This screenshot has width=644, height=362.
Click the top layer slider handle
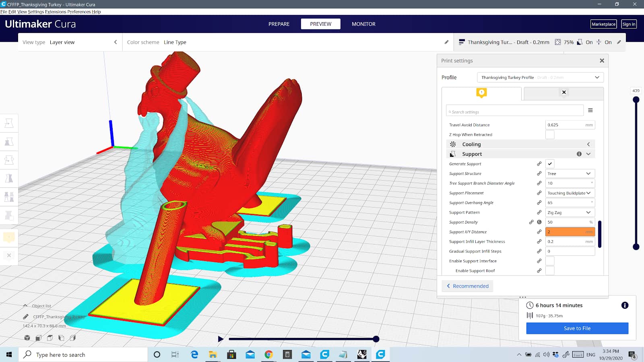636,99
